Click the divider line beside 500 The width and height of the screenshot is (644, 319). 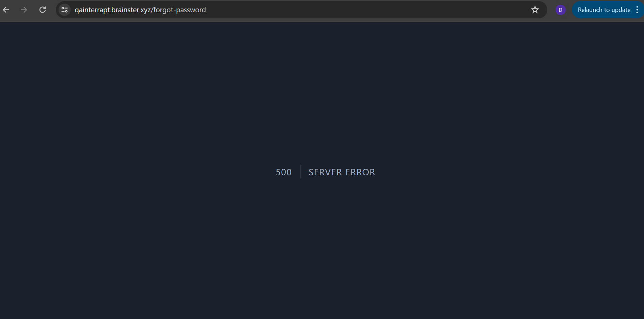tap(300, 172)
